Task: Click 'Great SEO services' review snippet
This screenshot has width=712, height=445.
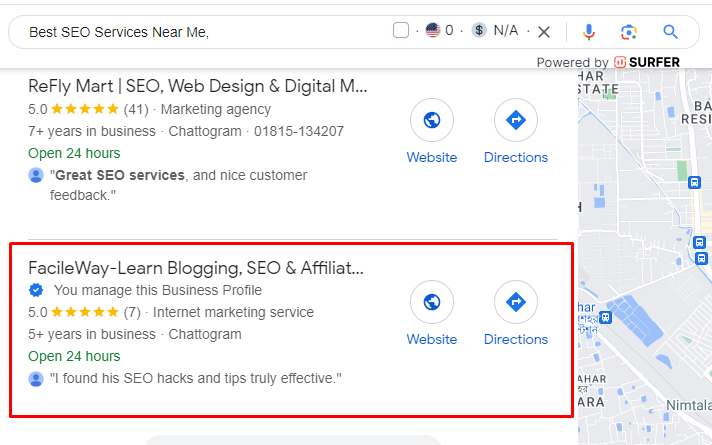Action: 178,185
